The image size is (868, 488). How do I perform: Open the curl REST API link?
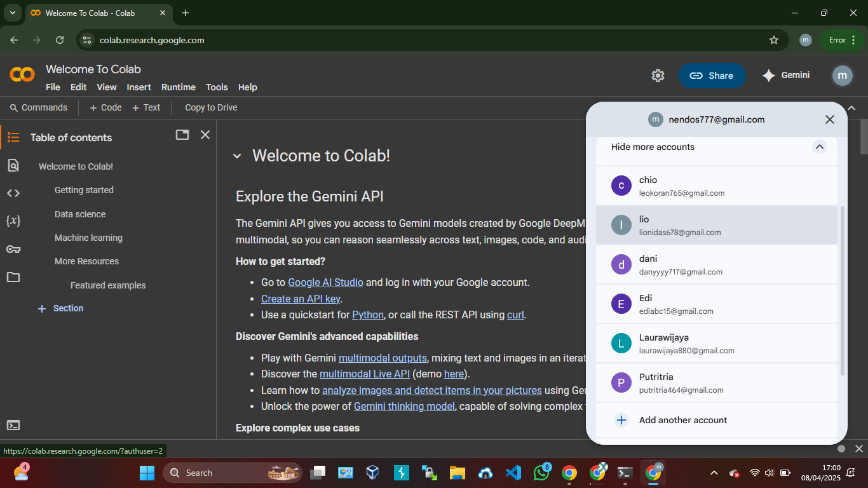pyautogui.click(x=515, y=315)
